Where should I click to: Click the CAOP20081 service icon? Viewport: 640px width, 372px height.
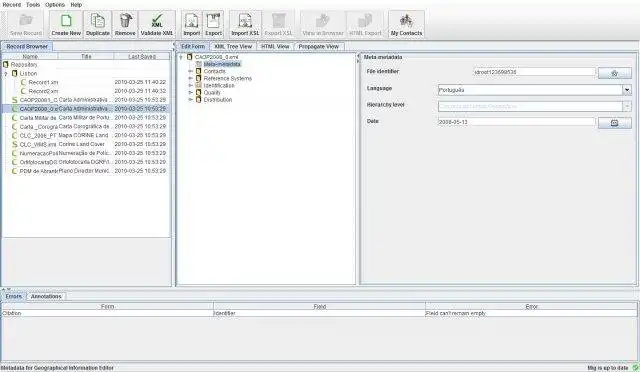15,100
